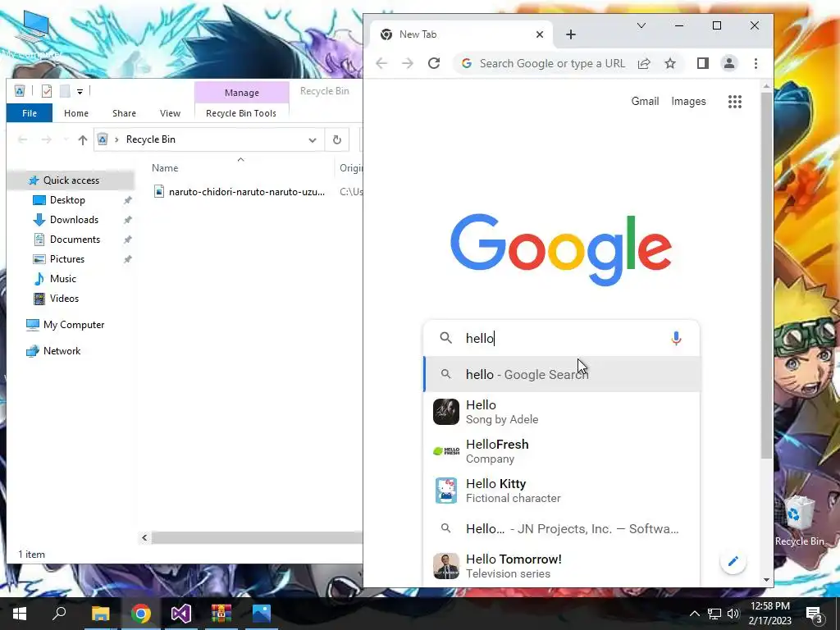The image size is (840, 630).
Task: Click Properties icon in Explorer quick toolbar
Action: point(47,91)
